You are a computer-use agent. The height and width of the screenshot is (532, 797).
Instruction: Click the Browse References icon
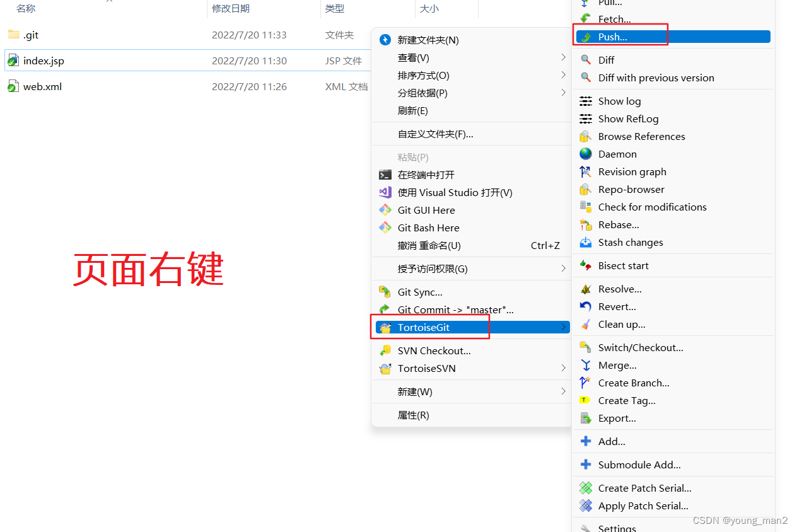click(586, 136)
